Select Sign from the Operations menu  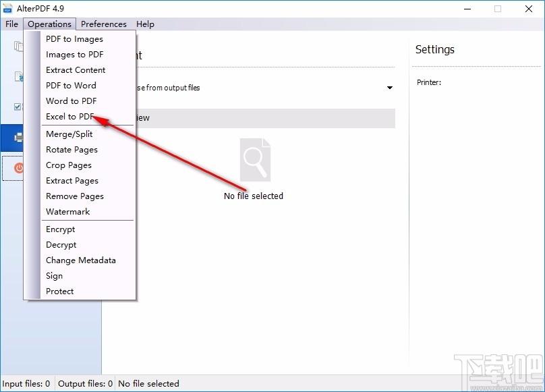[x=54, y=276]
